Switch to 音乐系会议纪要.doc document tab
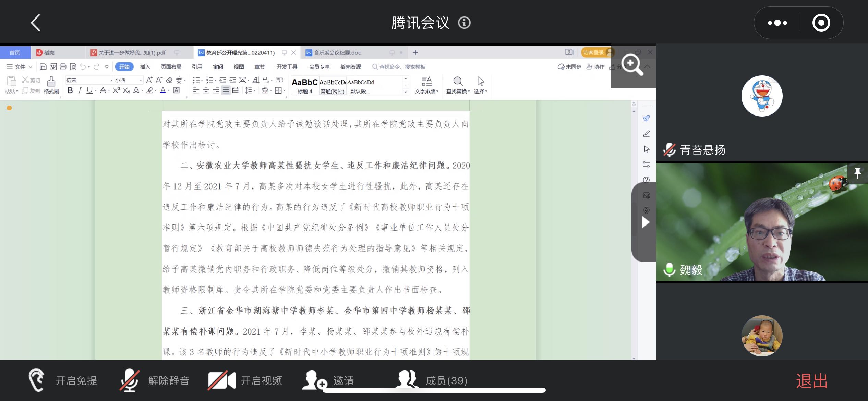Viewport: 868px width, 401px height. (x=337, y=53)
